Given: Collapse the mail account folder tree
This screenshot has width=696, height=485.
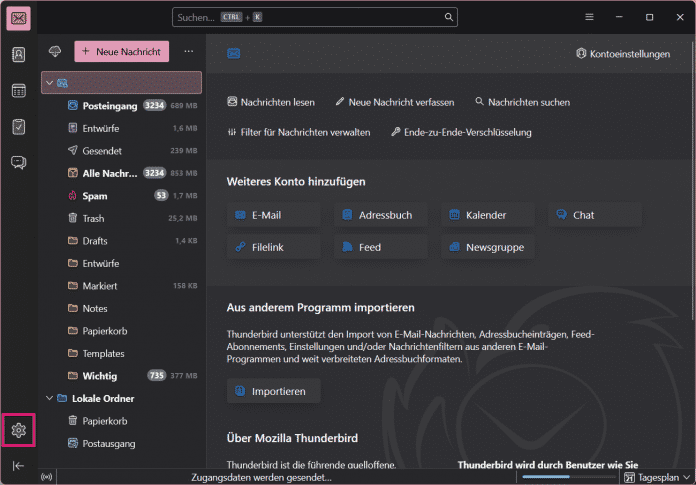Looking at the screenshot, I should (x=48, y=82).
